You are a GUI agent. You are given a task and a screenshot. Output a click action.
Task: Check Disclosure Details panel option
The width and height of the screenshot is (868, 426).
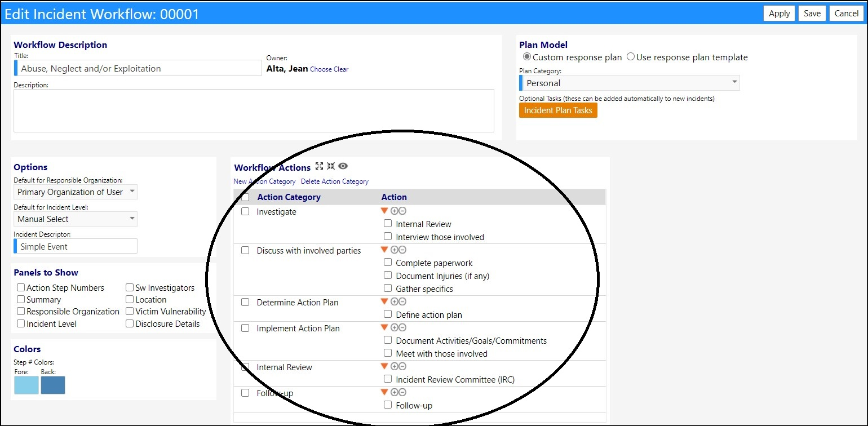point(130,323)
